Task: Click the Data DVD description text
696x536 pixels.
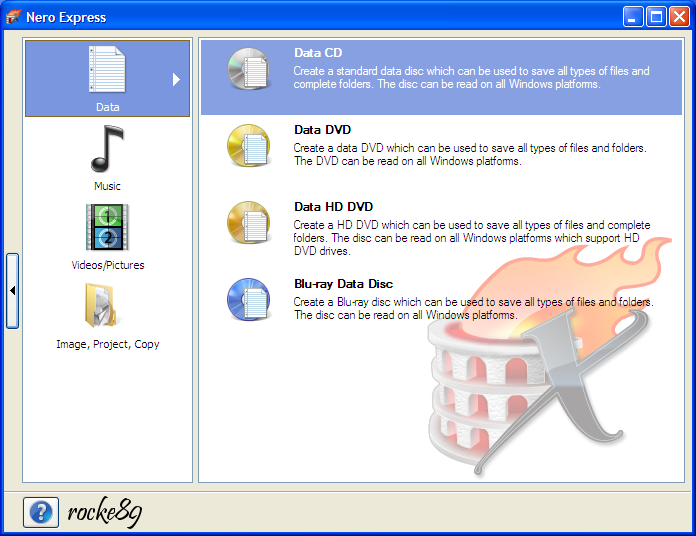Action: (470, 154)
